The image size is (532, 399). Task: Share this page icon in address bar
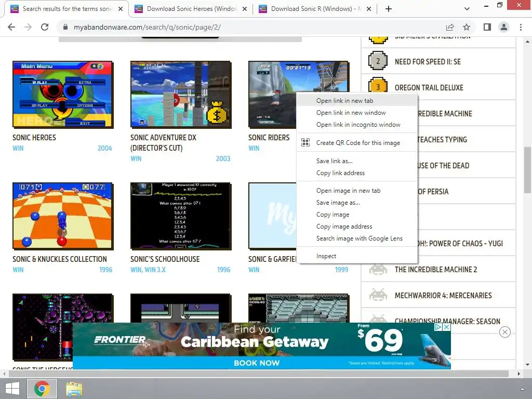click(x=450, y=27)
